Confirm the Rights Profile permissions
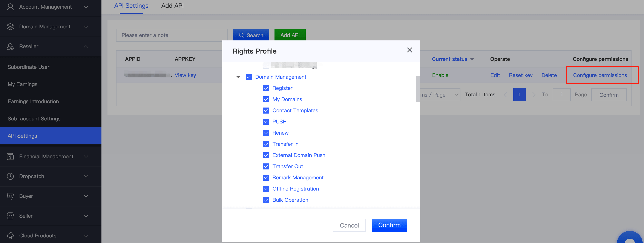 coord(389,225)
